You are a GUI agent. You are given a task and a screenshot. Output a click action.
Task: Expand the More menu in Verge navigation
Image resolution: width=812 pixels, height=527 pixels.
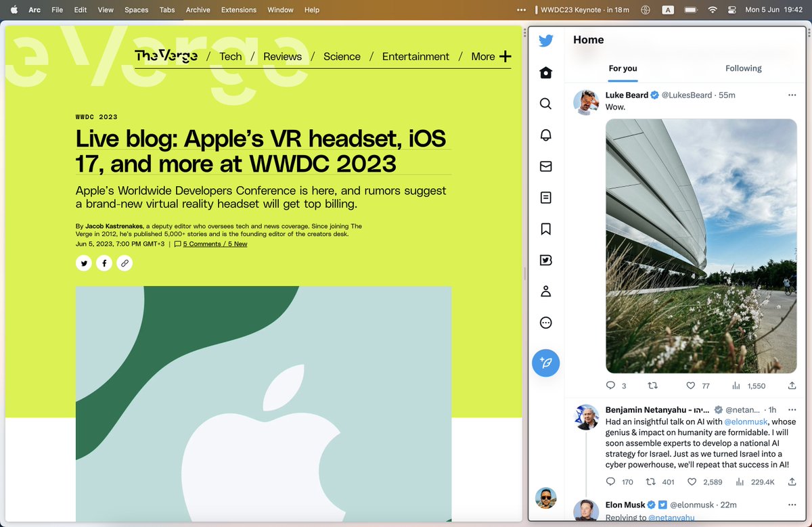(491, 56)
